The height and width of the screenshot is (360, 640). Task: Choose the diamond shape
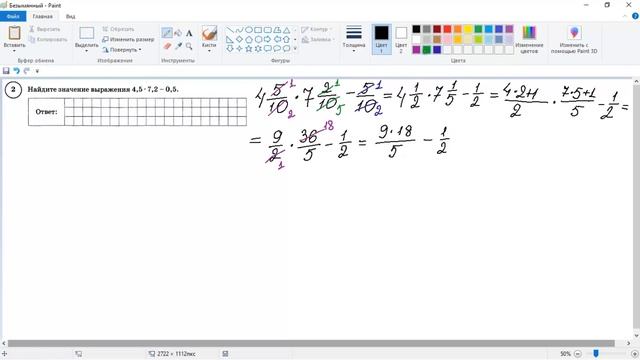point(239,40)
